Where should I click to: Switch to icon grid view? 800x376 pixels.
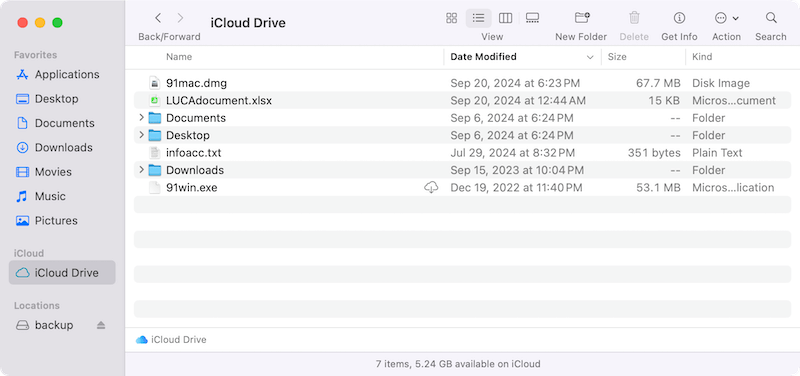[452, 18]
